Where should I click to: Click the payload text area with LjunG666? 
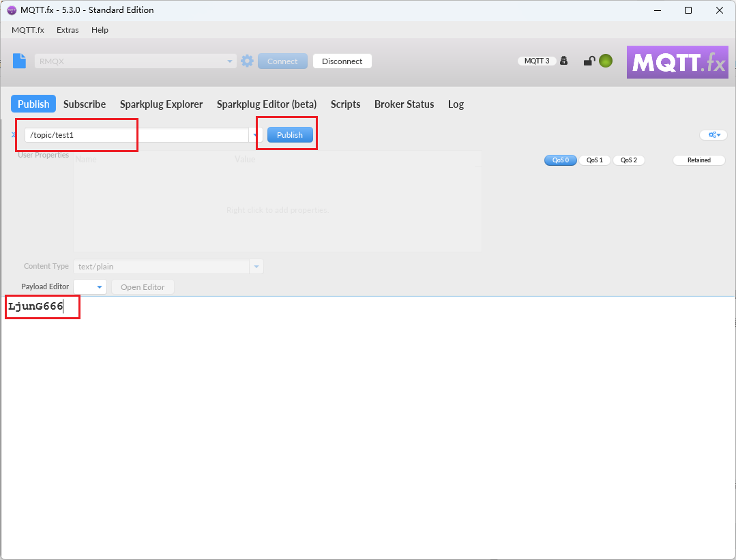coord(368,427)
